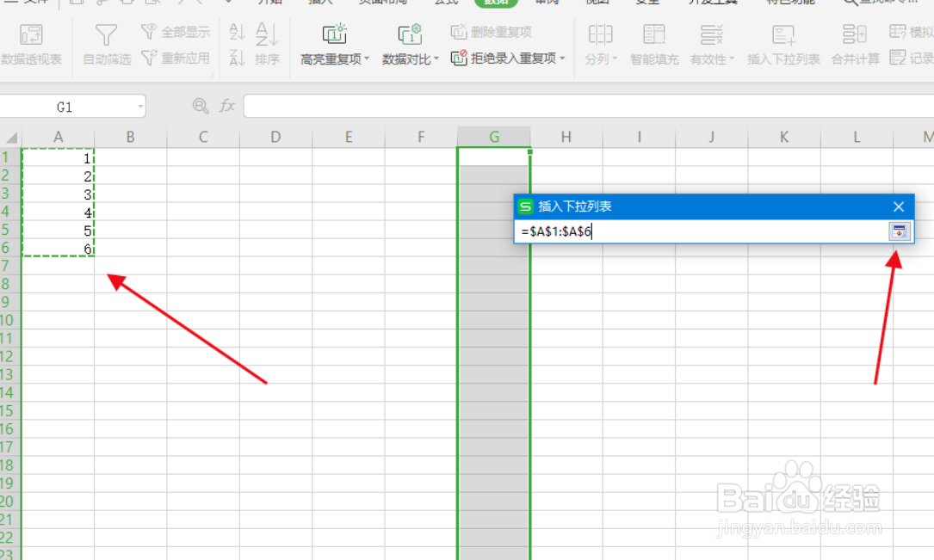This screenshot has height=560, width=934.
Task: Select row 20 header
Action: pos(10,502)
